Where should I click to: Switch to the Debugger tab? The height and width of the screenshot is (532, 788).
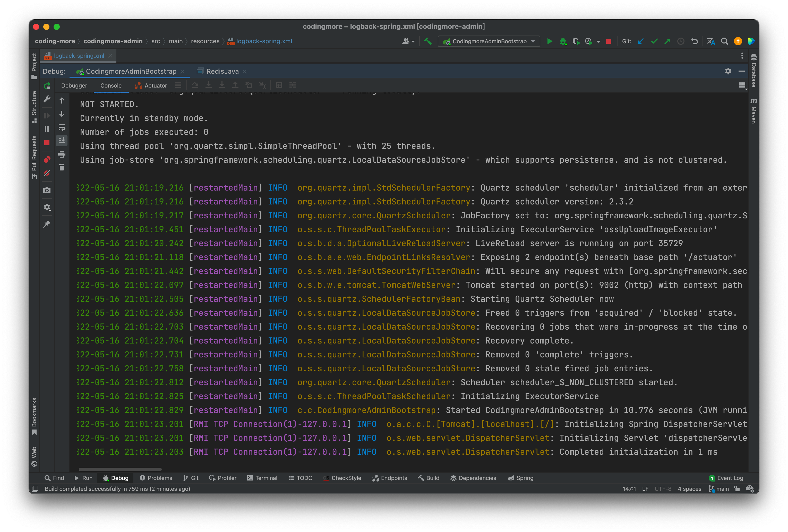click(x=74, y=86)
